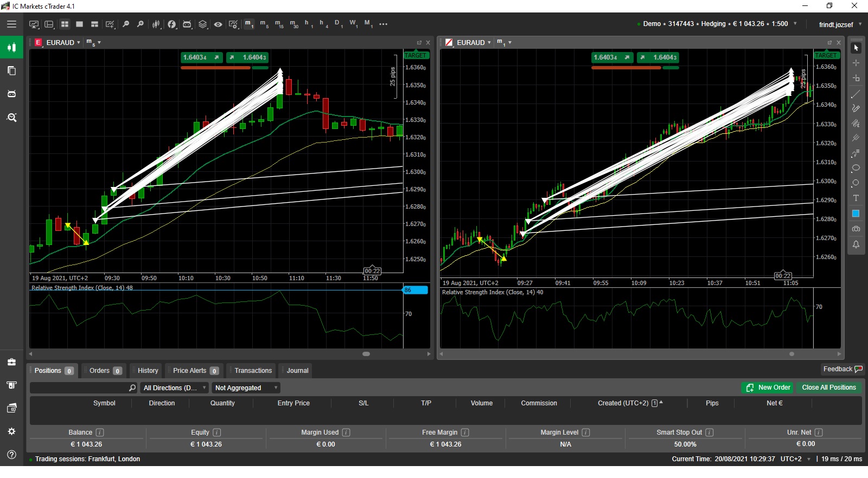Select the trend line drawing tool
This screenshot has width=868, height=478.
point(856,94)
